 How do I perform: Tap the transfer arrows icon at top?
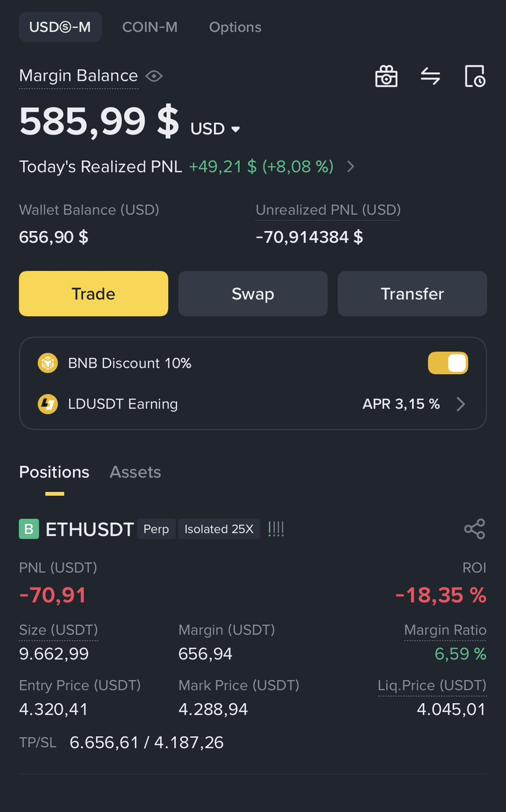point(430,76)
